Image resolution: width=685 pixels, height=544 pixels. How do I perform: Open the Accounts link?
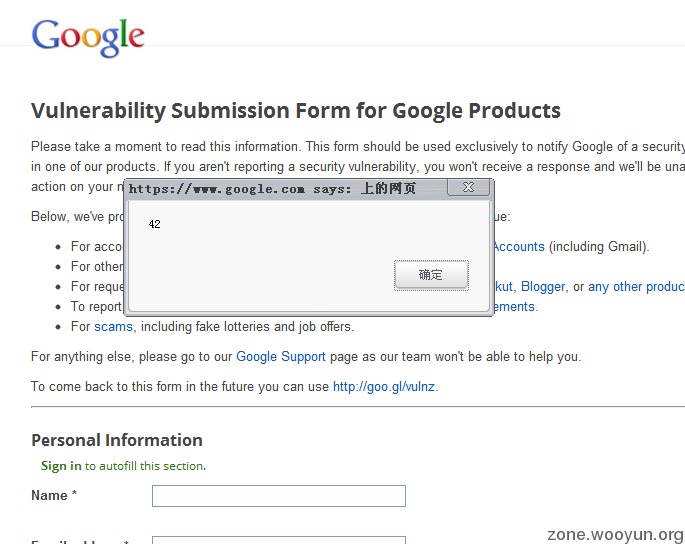518,246
